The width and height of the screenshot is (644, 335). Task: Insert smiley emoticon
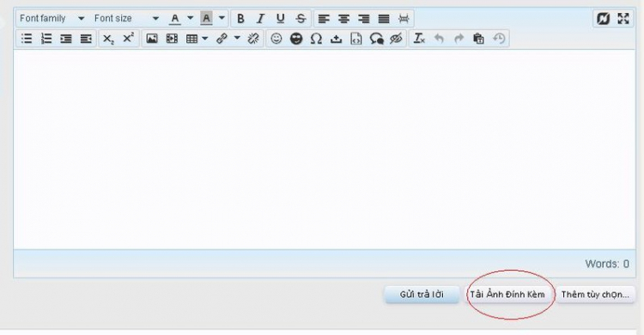[276, 39]
